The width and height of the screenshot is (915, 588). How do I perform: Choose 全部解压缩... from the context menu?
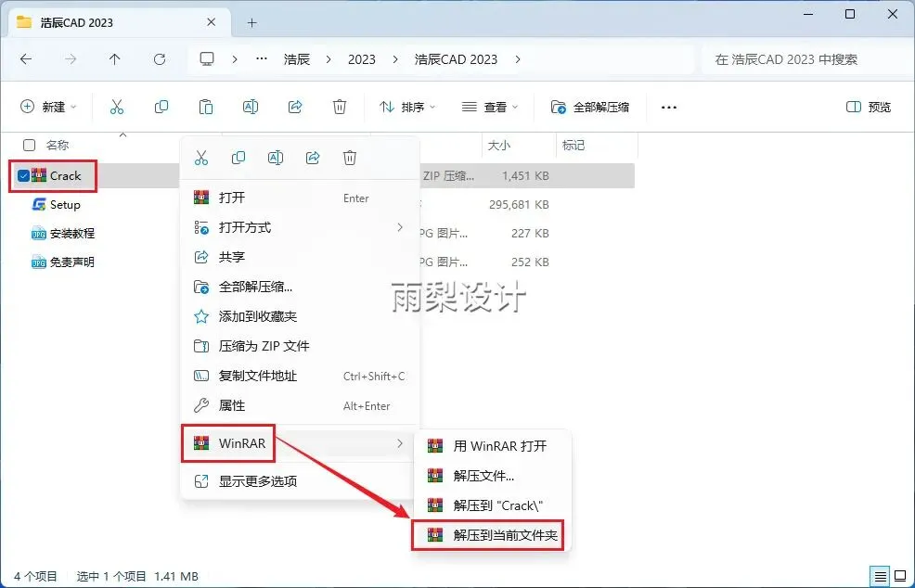[300, 287]
